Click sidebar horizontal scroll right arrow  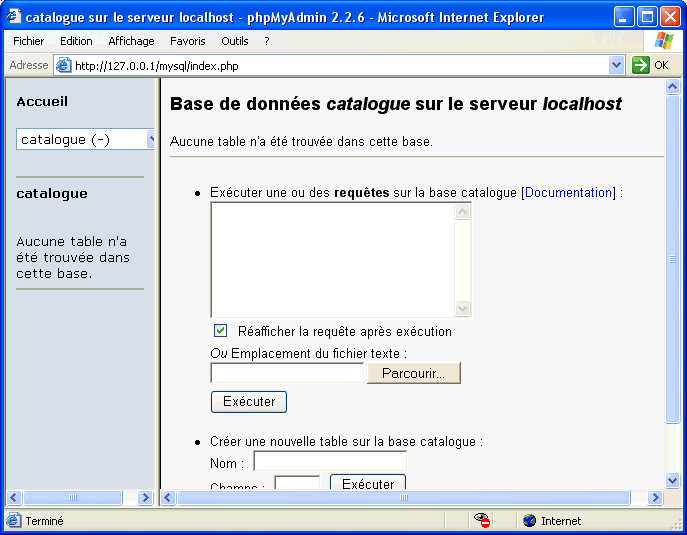pyautogui.click(x=145, y=498)
